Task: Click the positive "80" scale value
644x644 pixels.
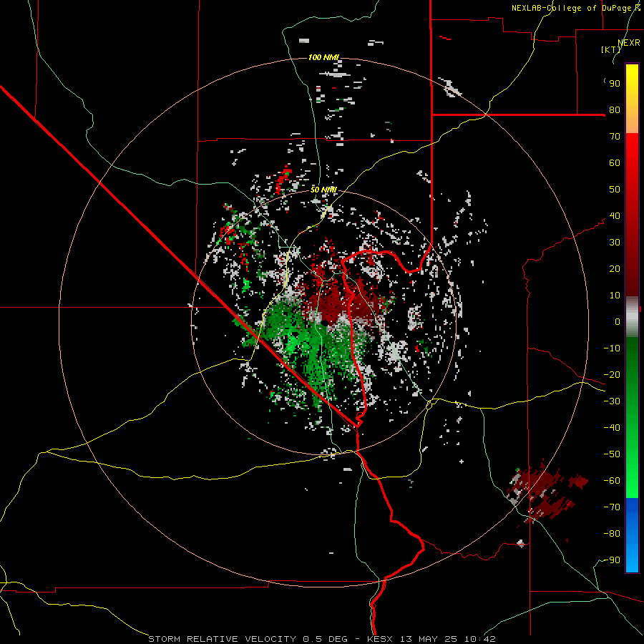Action: pos(615,110)
